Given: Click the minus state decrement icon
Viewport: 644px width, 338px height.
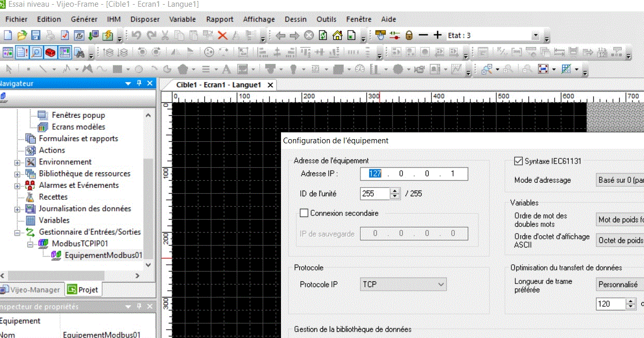Looking at the screenshot, I should point(423,35).
